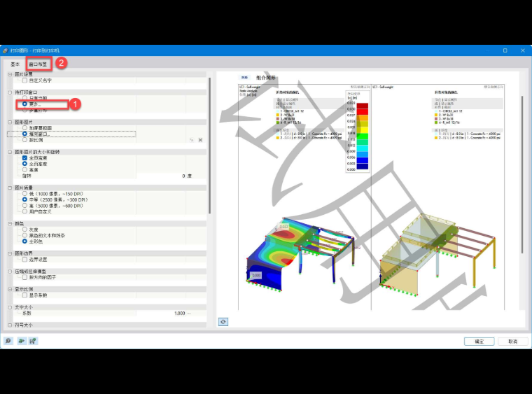The height and width of the screenshot is (394, 532).
Task: Collapse the 压缩或拉伸模型 group
Action: [10, 272]
